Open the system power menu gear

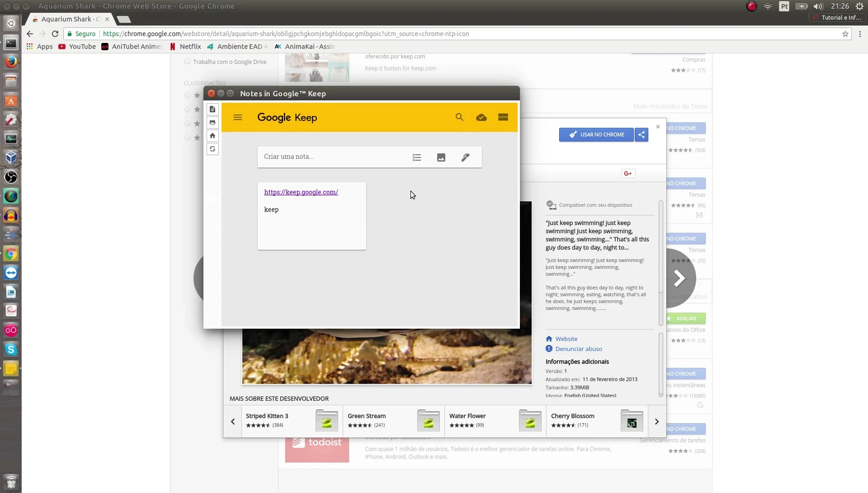(x=860, y=6)
